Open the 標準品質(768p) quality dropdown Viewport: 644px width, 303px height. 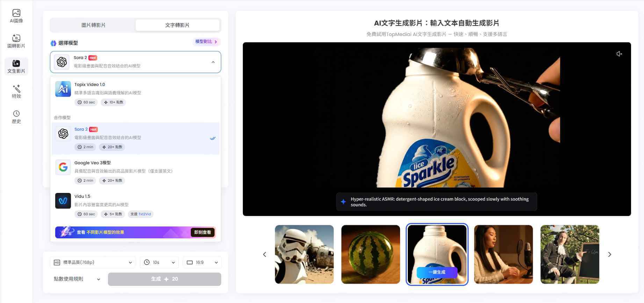tap(93, 262)
